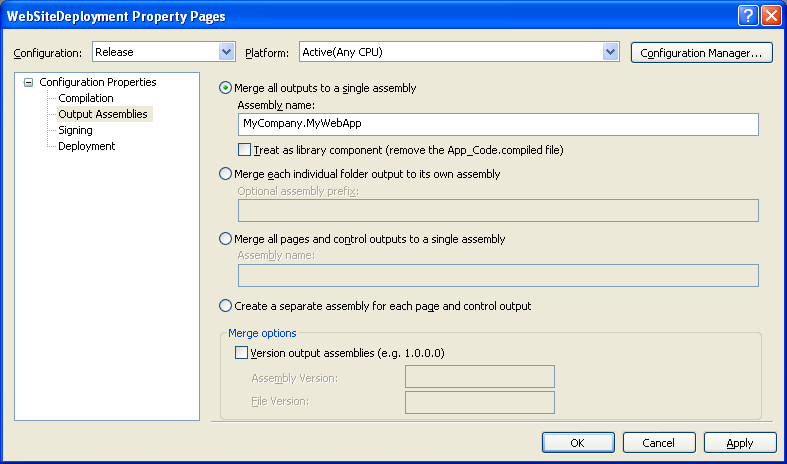Open Configuration Manager
This screenshot has width=787, height=464.
[x=702, y=53]
